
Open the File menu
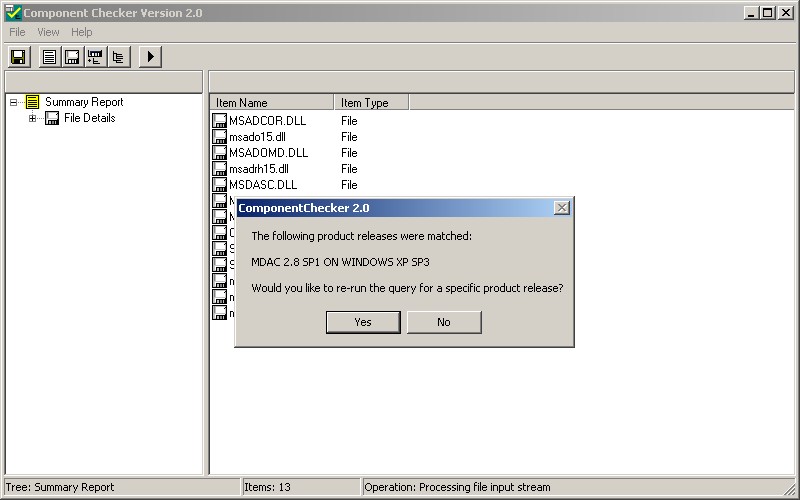[x=17, y=32]
